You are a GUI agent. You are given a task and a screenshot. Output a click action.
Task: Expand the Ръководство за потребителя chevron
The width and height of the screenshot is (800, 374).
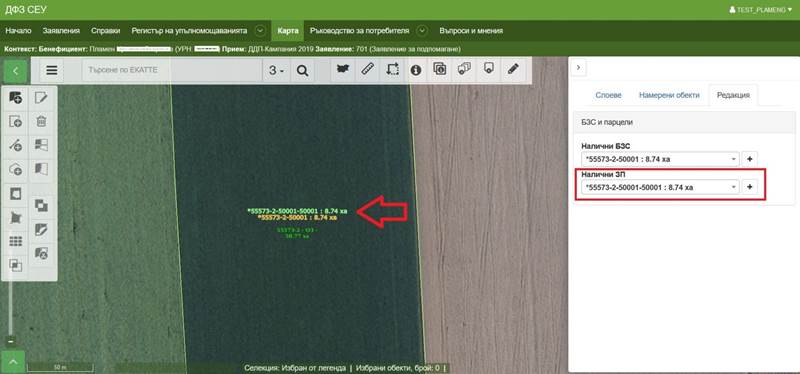point(422,31)
